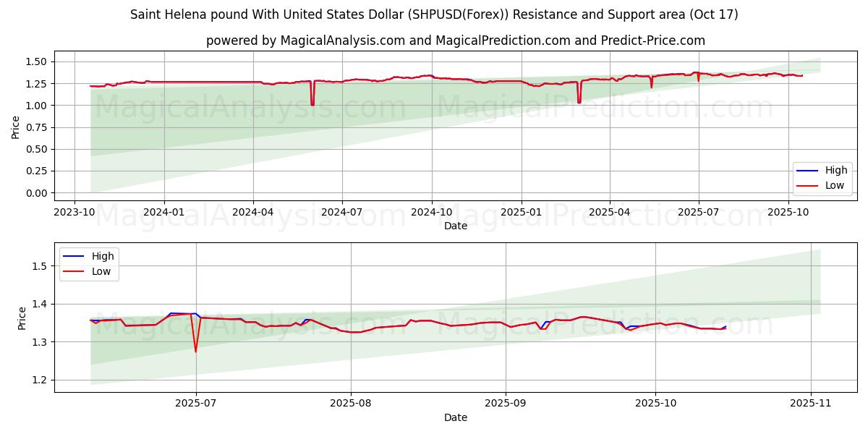Click the 2025-08 tick label on bottom chart
This screenshot has height=434, width=868.
(351, 404)
